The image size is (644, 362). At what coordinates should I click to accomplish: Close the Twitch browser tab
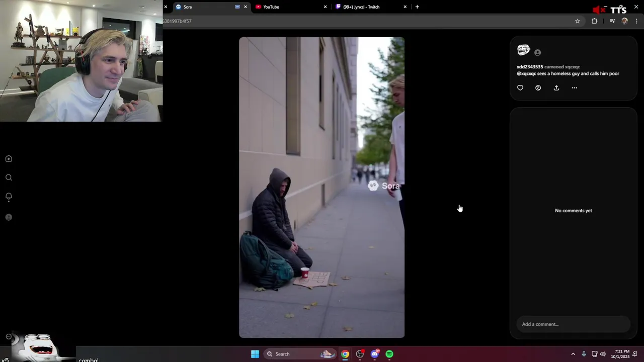click(x=405, y=7)
